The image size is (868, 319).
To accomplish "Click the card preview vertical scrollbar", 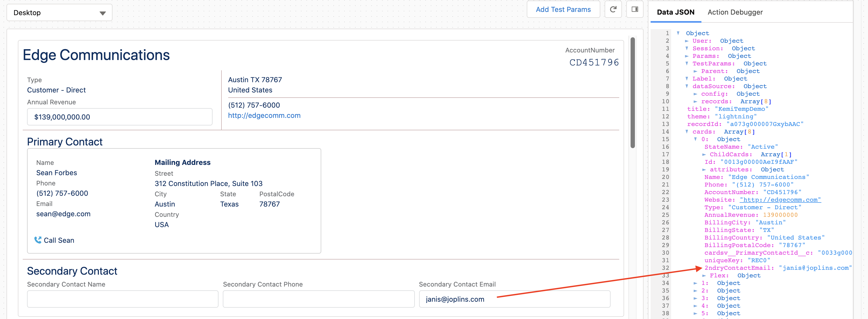I will point(632,93).
